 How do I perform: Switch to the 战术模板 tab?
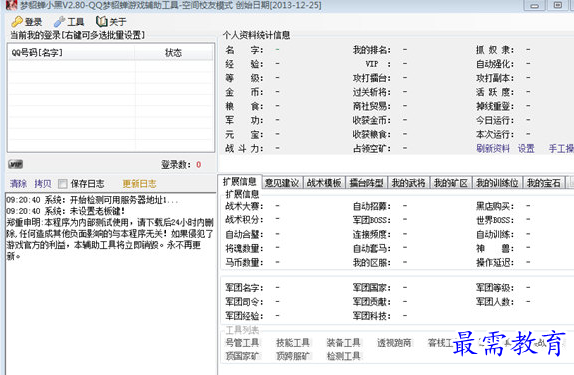click(x=324, y=183)
